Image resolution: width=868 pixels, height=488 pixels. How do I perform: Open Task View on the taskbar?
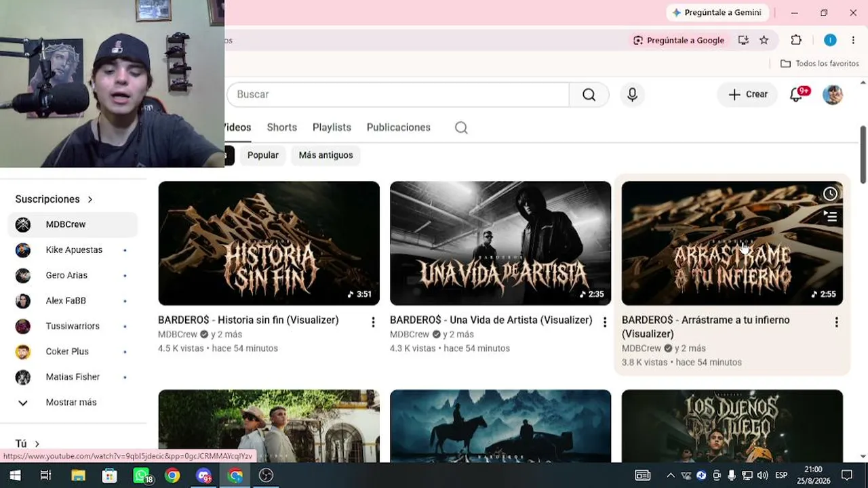(x=45, y=476)
